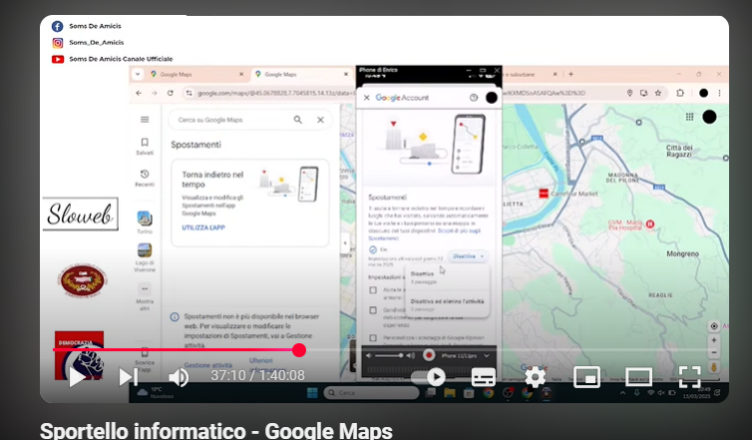Turn on subtitles/captions
752x440 pixels.
[483, 377]
